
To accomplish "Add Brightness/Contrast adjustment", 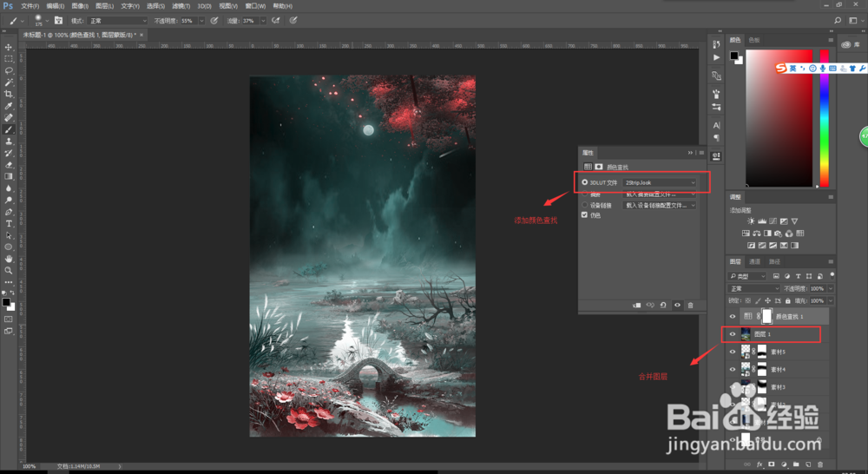I will pyautogui.click(x=751, y=221).
